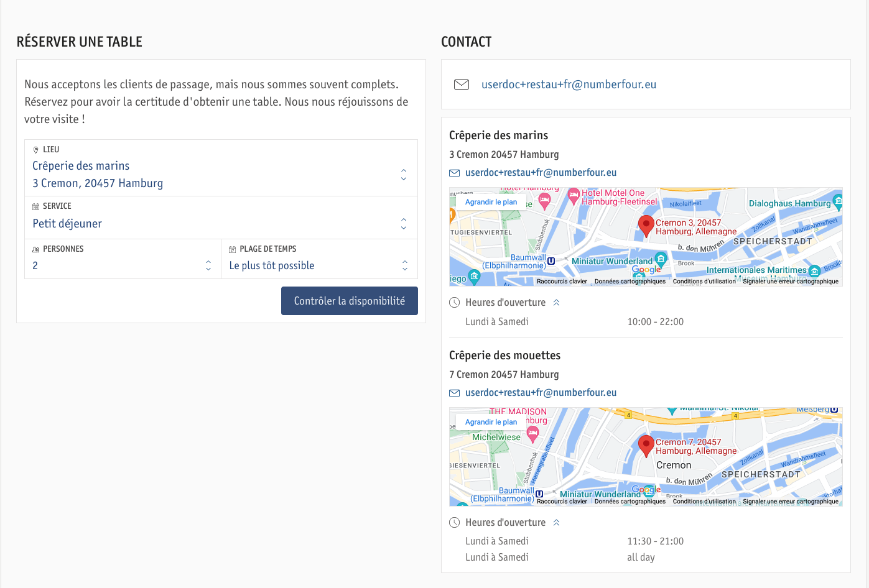This screenshot has width=869, height=588.
Task: Click the location pin icon beside LIEU
Action: point(35,150)
